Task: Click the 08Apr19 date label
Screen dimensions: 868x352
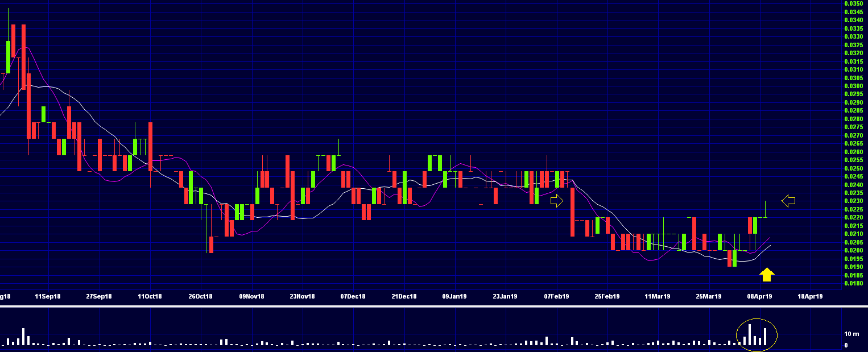Action: click(x=759, y=296)
